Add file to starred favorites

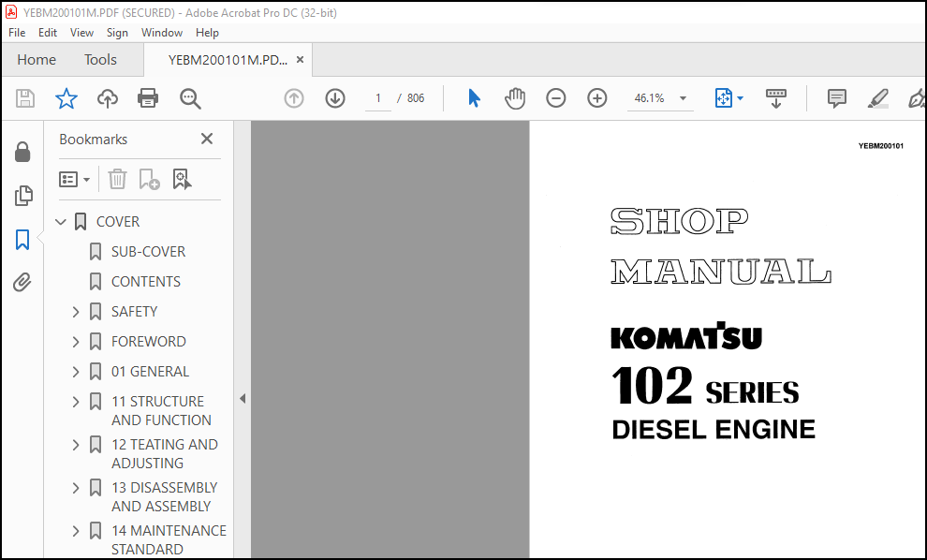coord(66,98)
